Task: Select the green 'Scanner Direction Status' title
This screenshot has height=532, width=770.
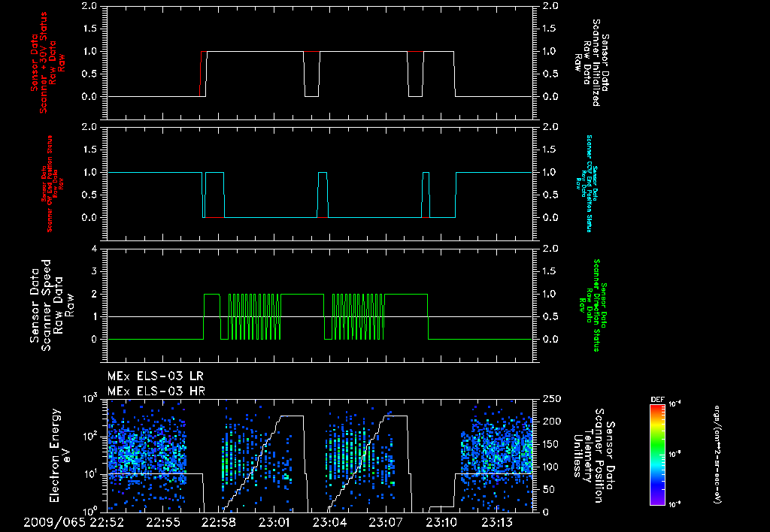Action: click(x=596, y=305)
